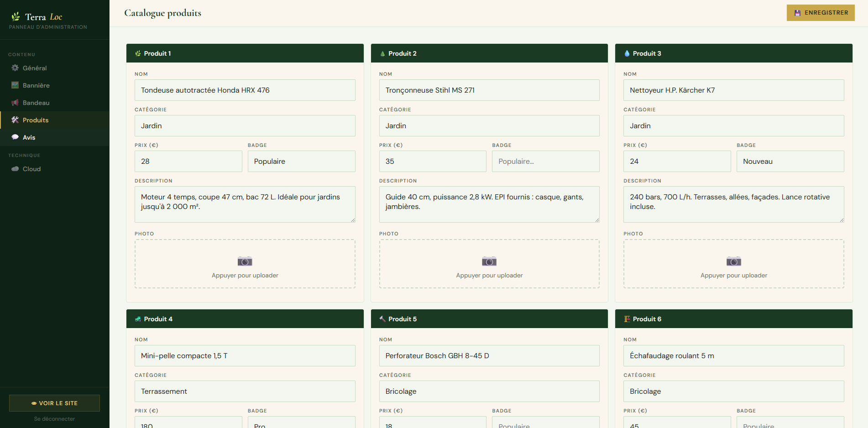
Task: Click the Produit 1 category field
Action: 245,126
